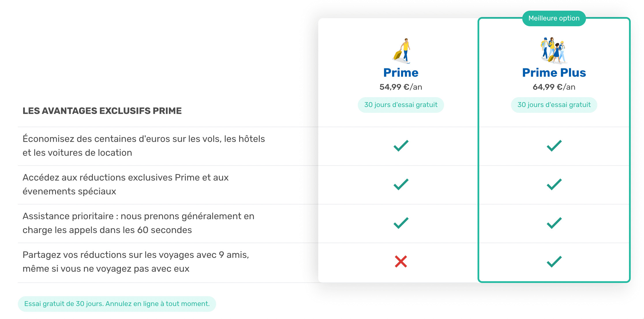Click Prime Plus checkmark for exclusive discounts row
This screenshot has width=644, height=319.
point(554,184)
